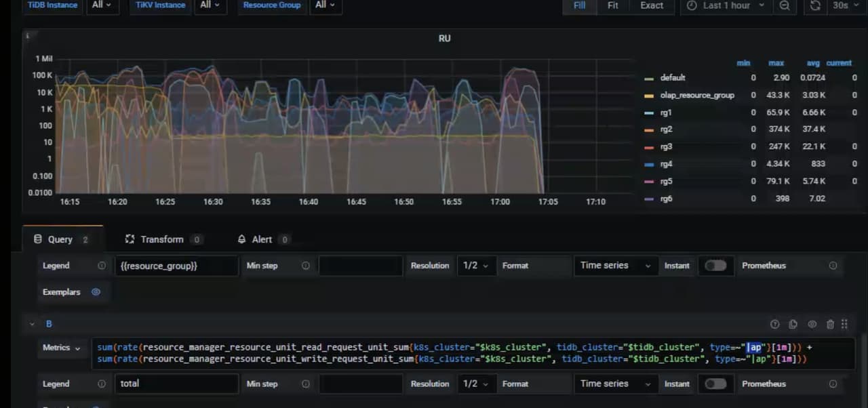Click the rg1 legend color swatch
This screenshot has height=408, width=868.
pos(649,113)
